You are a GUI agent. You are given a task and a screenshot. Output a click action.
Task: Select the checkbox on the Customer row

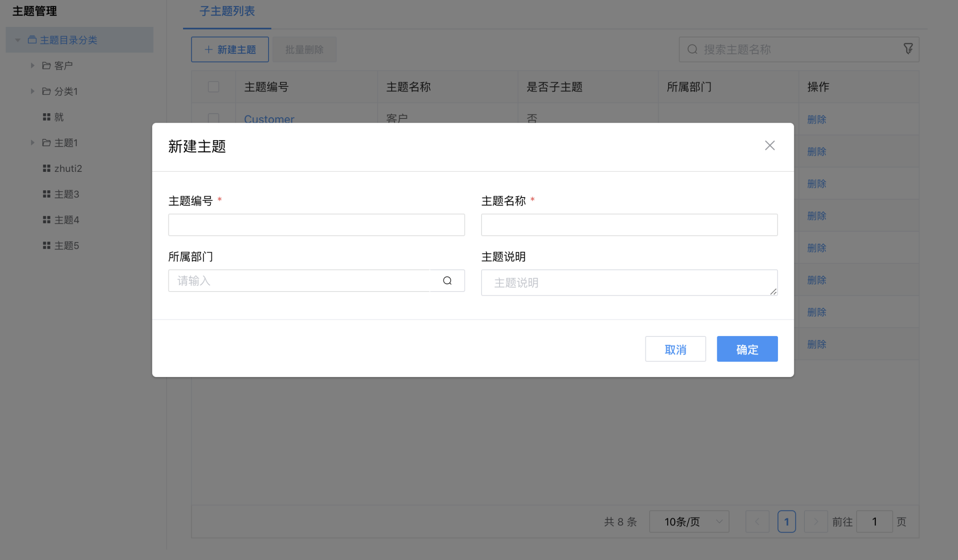click(213, 118)
